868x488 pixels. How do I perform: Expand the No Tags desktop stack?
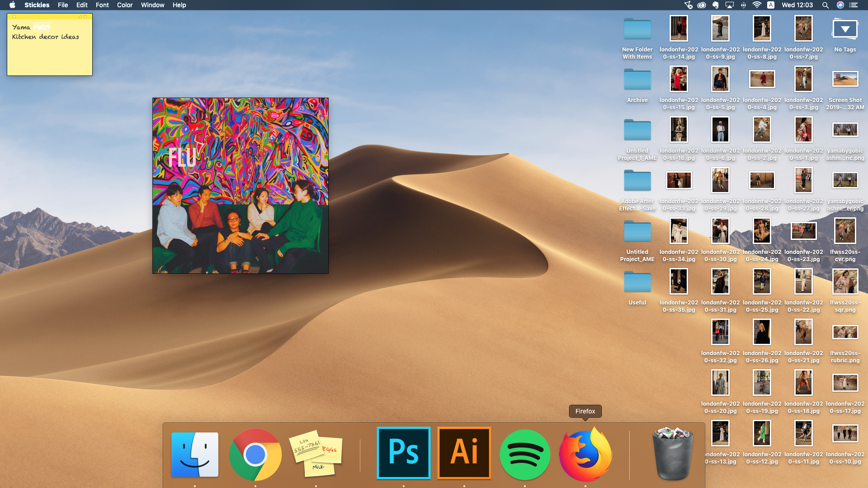click(845, 29)
